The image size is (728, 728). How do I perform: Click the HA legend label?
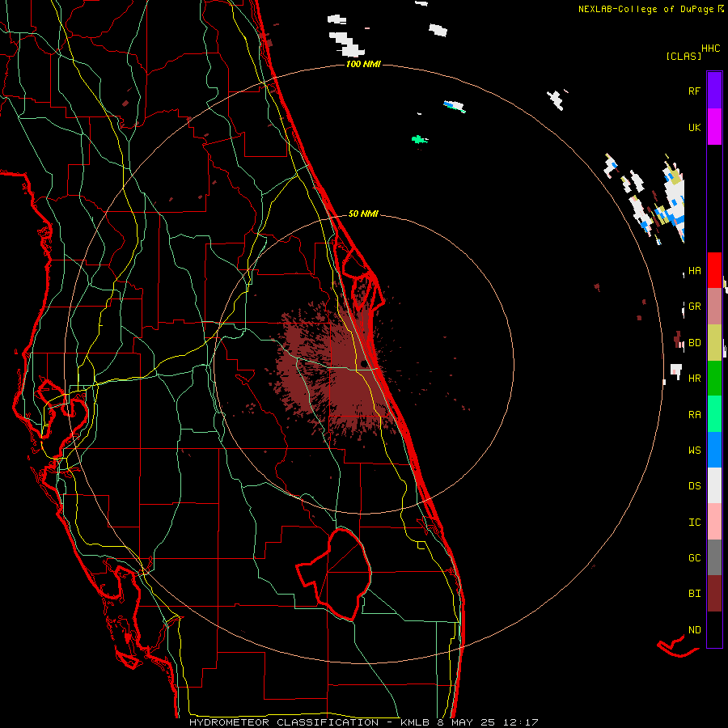point(694,270)
